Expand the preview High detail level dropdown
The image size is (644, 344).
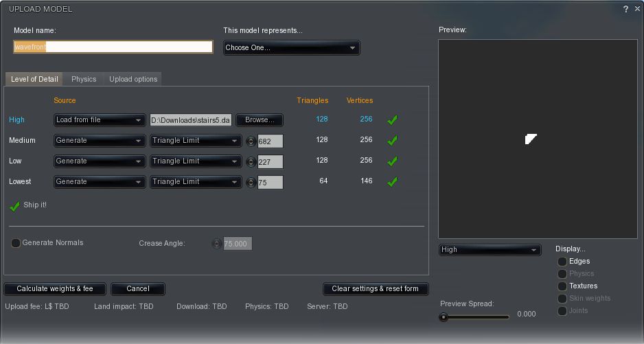490,250
